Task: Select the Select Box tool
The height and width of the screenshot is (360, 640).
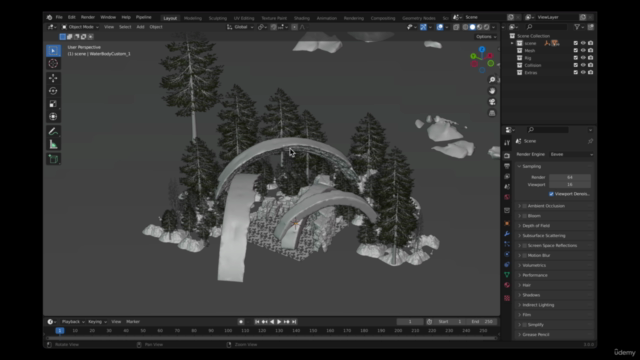Action: point(53,51)
